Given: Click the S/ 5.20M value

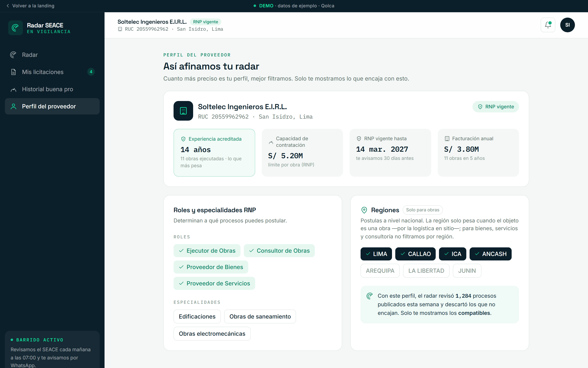Looking at the screenshot, I should 285,156.
